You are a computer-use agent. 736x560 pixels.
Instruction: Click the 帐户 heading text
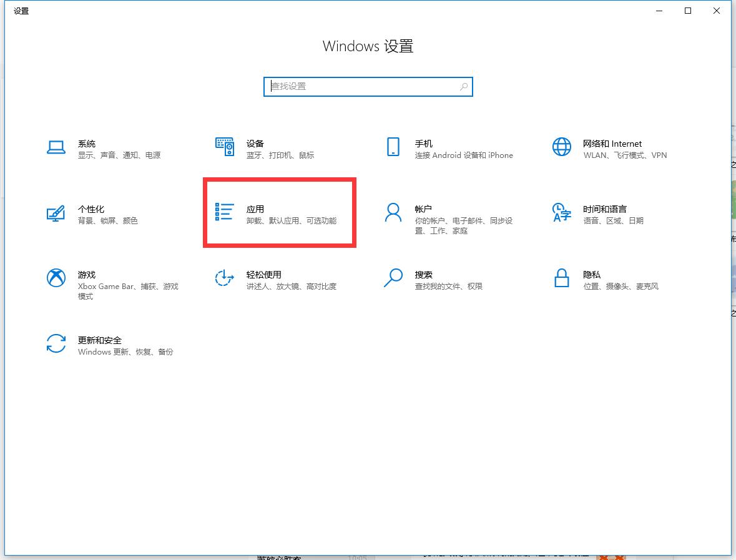(x=423, y=209)
